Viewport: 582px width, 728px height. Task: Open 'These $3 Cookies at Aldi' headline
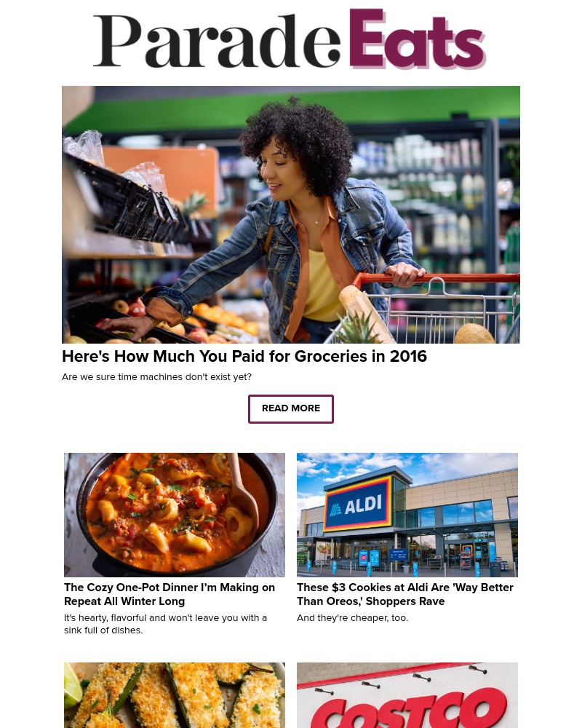click(x=405, y=594)
